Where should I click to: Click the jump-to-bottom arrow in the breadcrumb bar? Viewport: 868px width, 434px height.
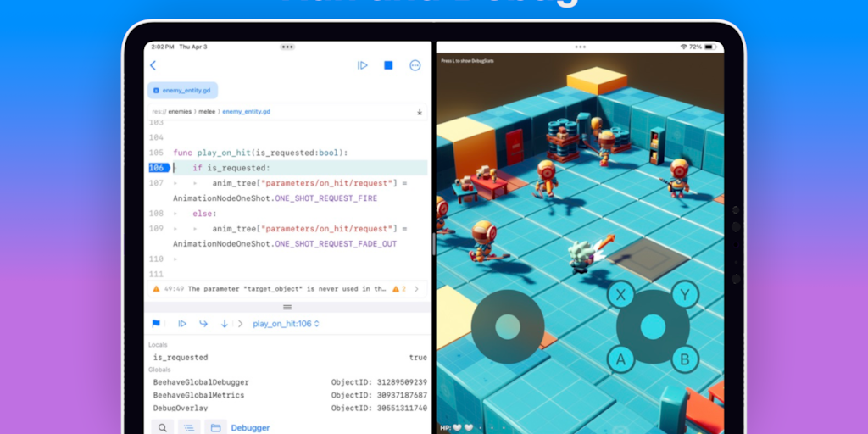[420, 111]
